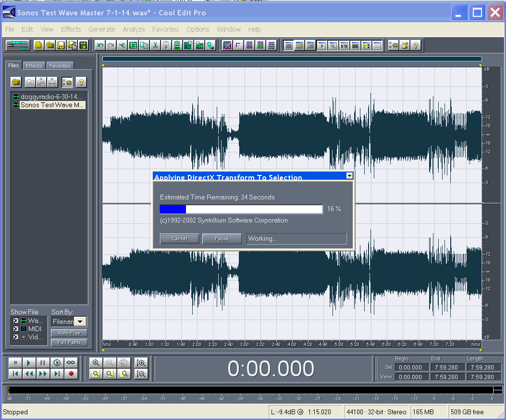
Task: Cancel the DirectX transform
Action: (179, 238)
